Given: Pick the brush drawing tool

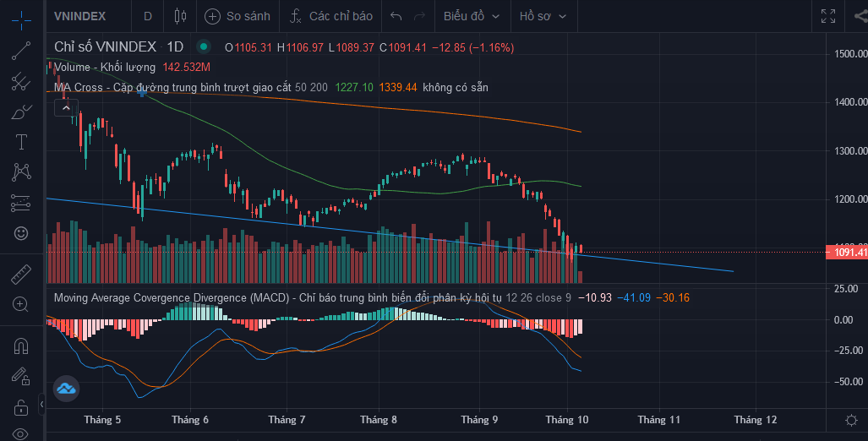Looking at the screenshot, I should [21, 112].
